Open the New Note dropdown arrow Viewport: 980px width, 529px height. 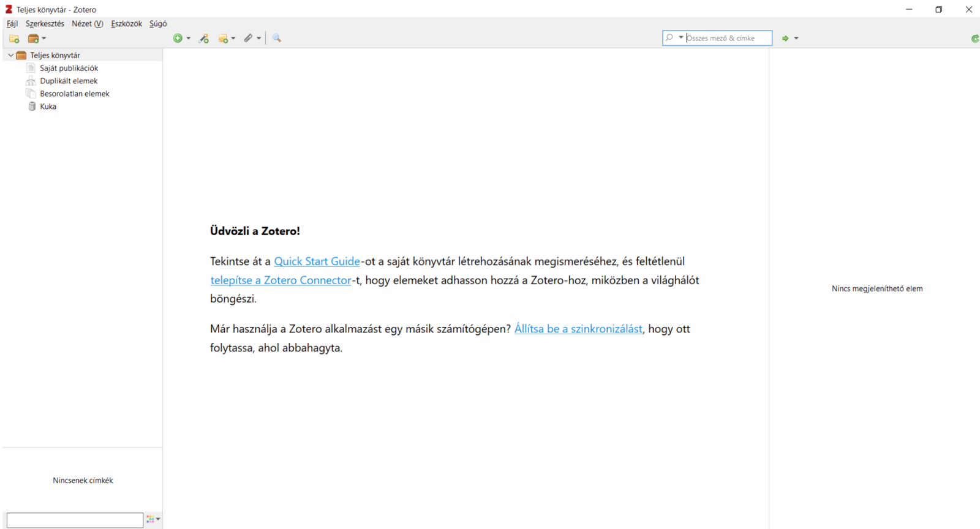click(x=233, y=39)
